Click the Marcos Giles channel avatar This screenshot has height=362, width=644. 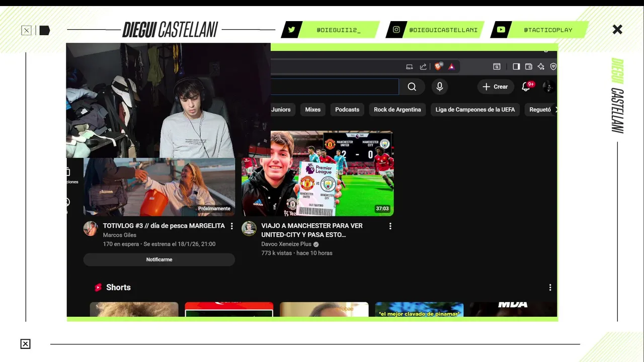tap(91, 228)
